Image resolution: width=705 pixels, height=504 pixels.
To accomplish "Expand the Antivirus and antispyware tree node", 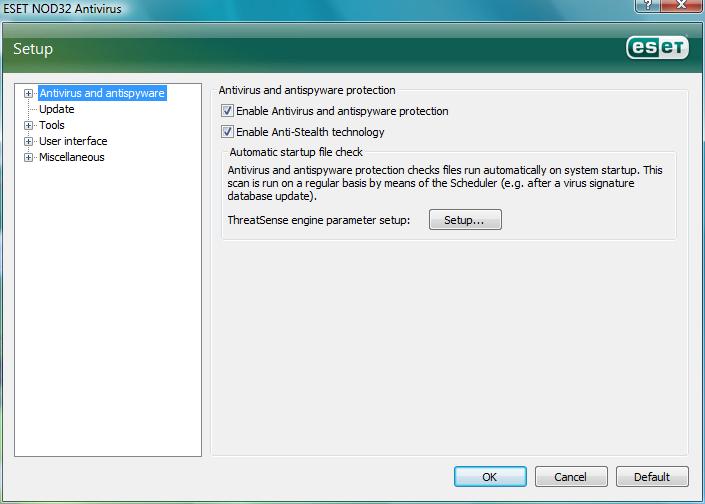I will tap(28, 94).
